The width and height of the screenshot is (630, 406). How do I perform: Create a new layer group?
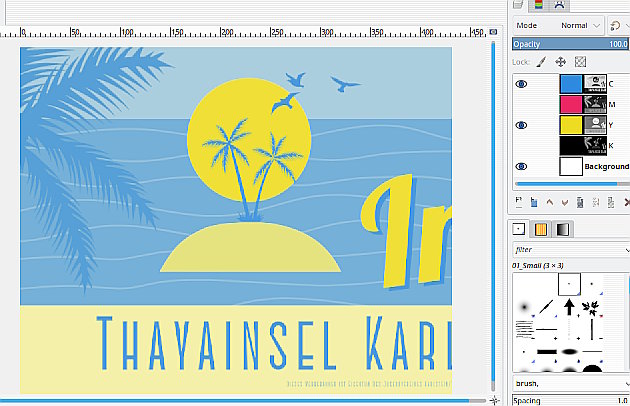534,202
